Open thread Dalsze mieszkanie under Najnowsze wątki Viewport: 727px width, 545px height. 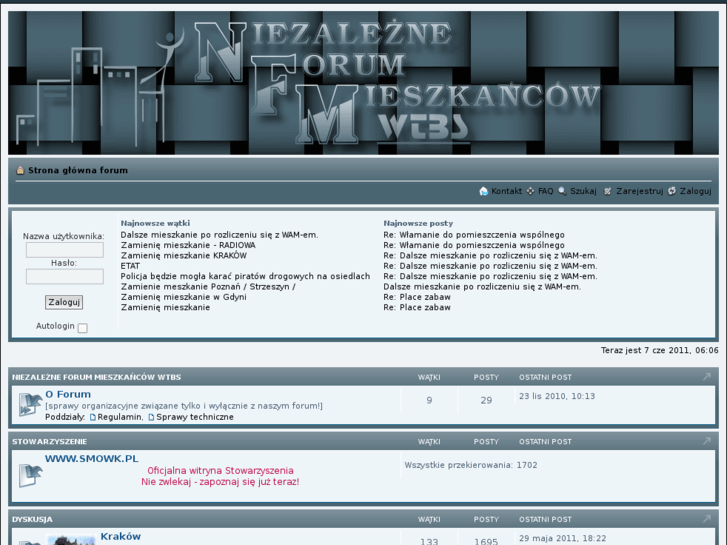click(219, 235)
